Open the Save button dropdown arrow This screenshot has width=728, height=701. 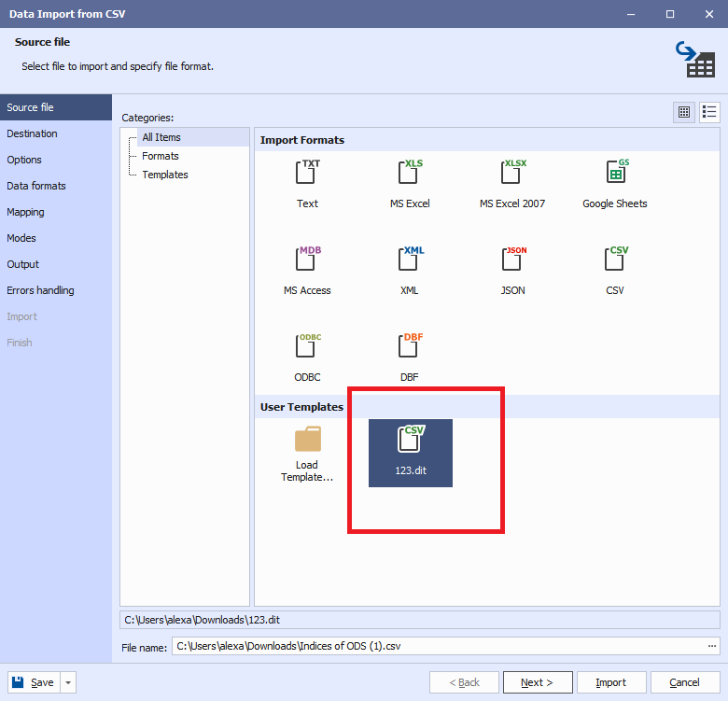click(68, 682)
